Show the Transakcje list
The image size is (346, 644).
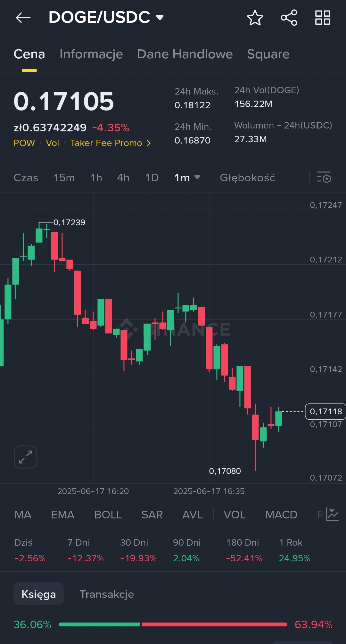pos(107,594)
